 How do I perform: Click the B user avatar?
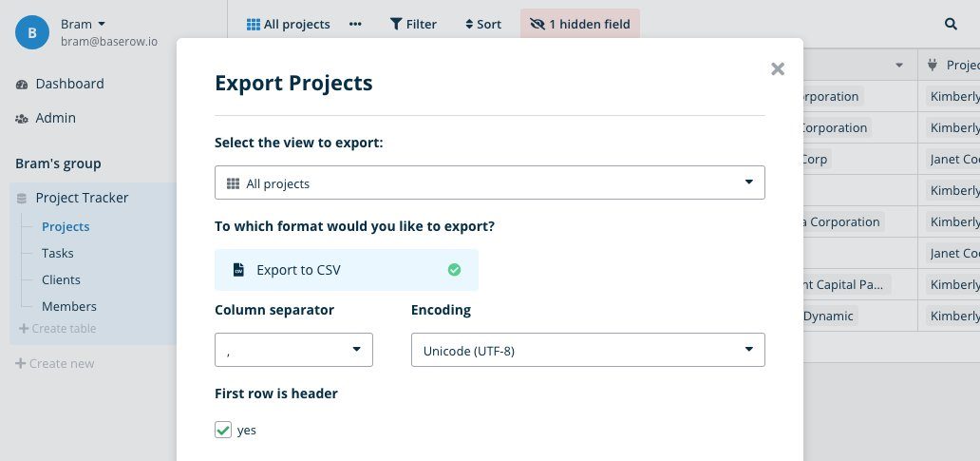tap(31, 32)
